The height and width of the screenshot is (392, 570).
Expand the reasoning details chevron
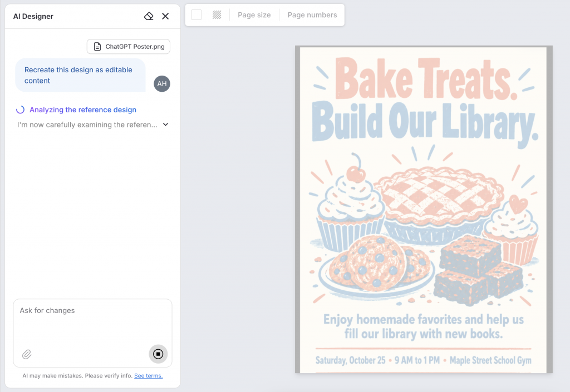coord(165,125)
